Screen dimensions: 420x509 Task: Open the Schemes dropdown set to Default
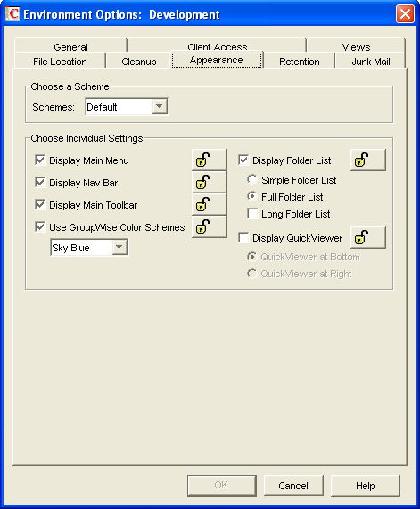pyautogui.click(x=127, y=106)
